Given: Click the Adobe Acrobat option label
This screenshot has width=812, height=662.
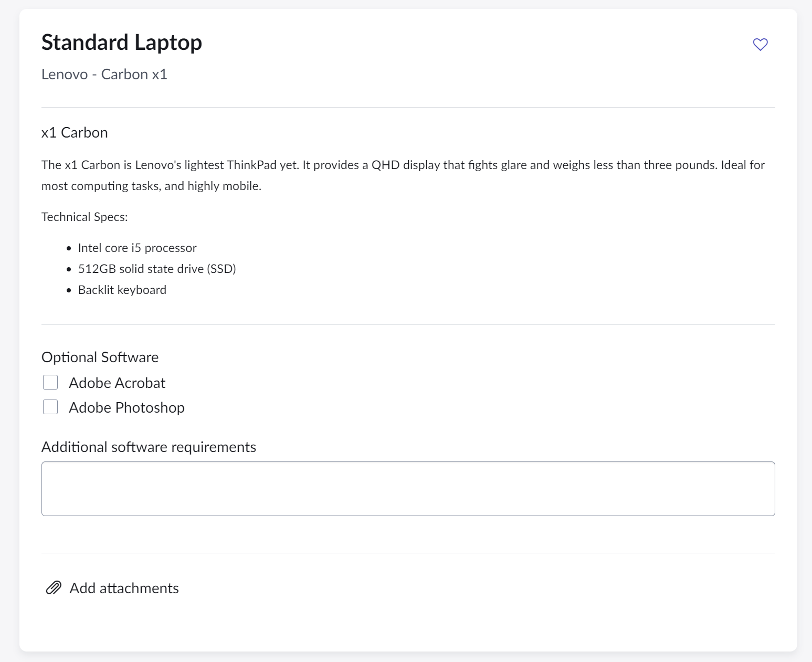Looking at the screenshot, I should point(117,383).
